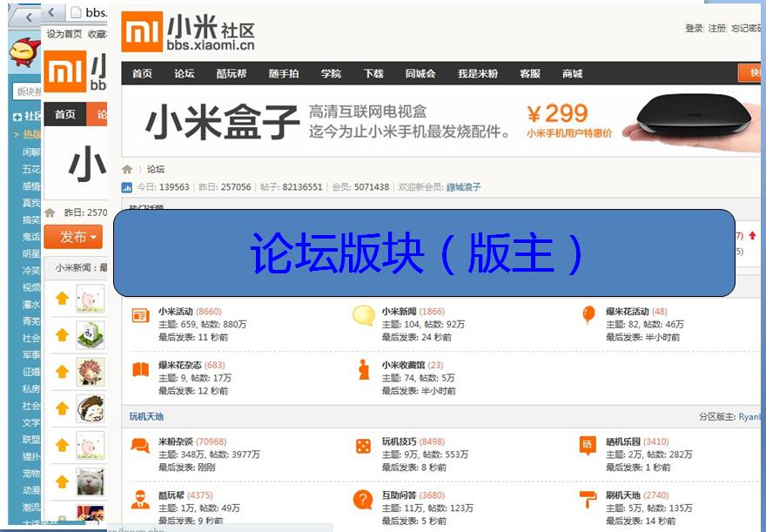
Task: Open the 客服 navigation item
Action: 530,74
